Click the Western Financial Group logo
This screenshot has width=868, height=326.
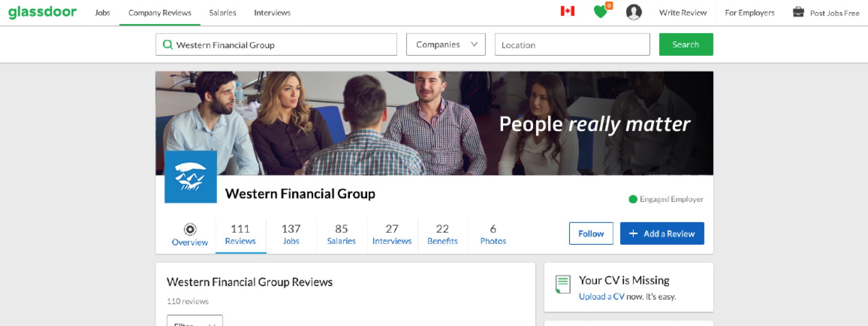click(x=190, y=177)
